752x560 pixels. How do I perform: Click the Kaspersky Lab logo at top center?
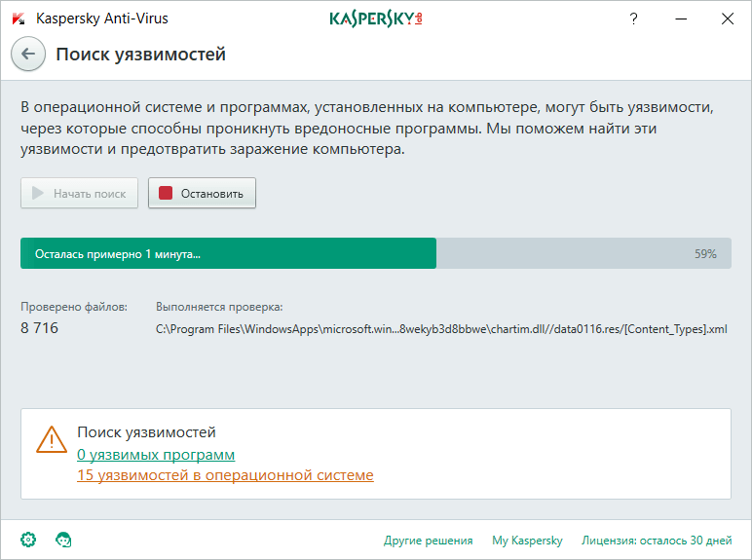[376, 19]
